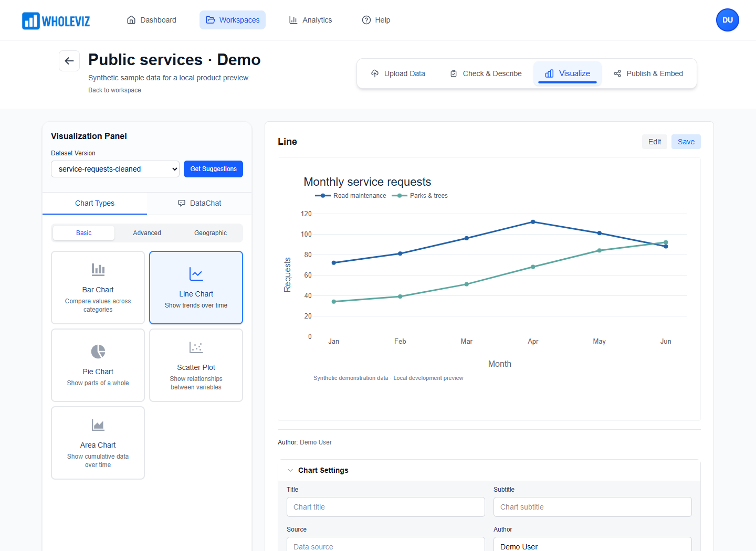756x551 pixels.
Task: Focus the Chart subtitle input field
Action: (x=593, y=507)
